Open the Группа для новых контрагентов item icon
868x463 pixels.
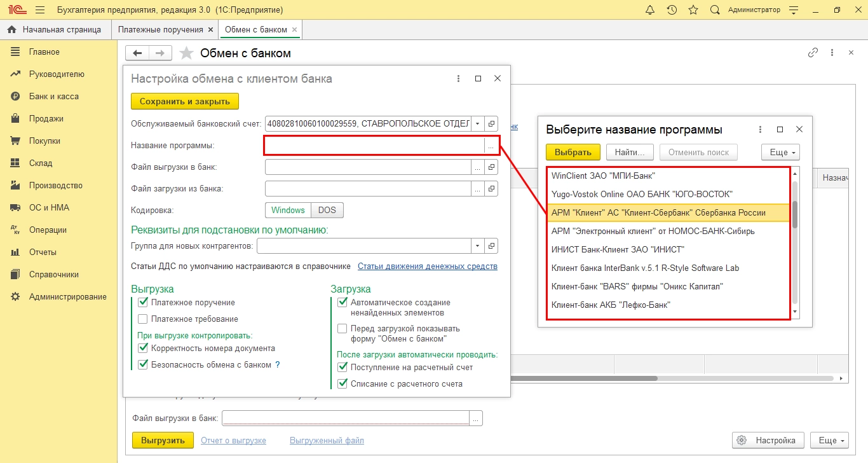tap(492, 245)
